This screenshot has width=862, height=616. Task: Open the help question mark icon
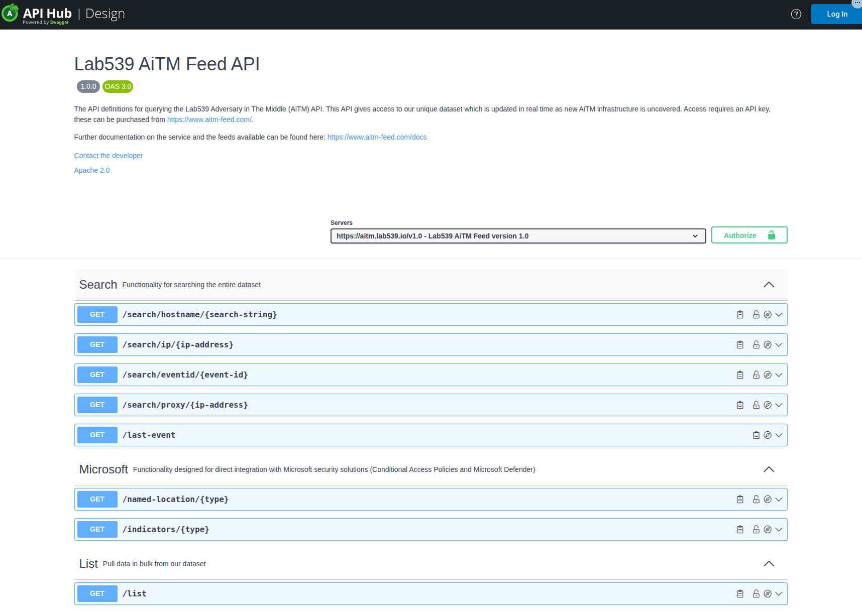(x=796, y=14)
